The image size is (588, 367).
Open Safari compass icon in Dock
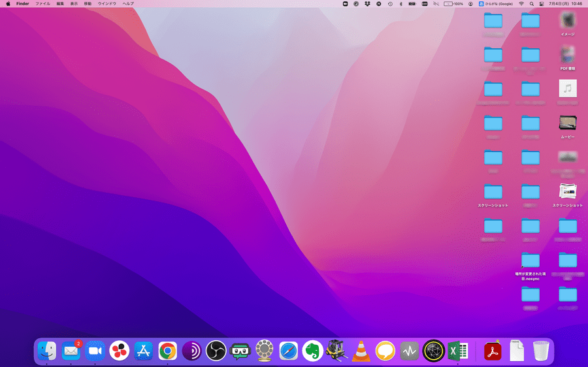pos(289,351)
